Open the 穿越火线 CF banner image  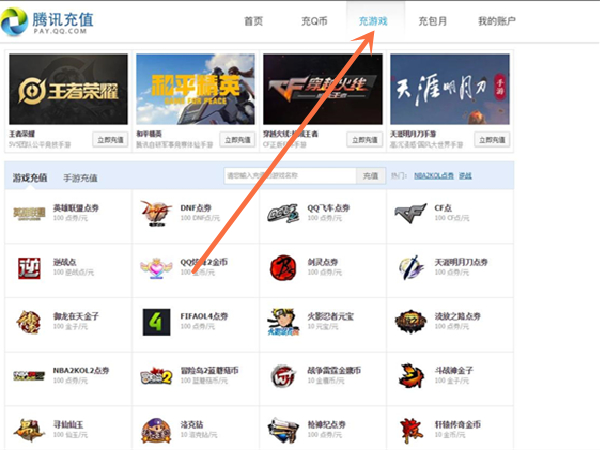[x=323, y=89]
